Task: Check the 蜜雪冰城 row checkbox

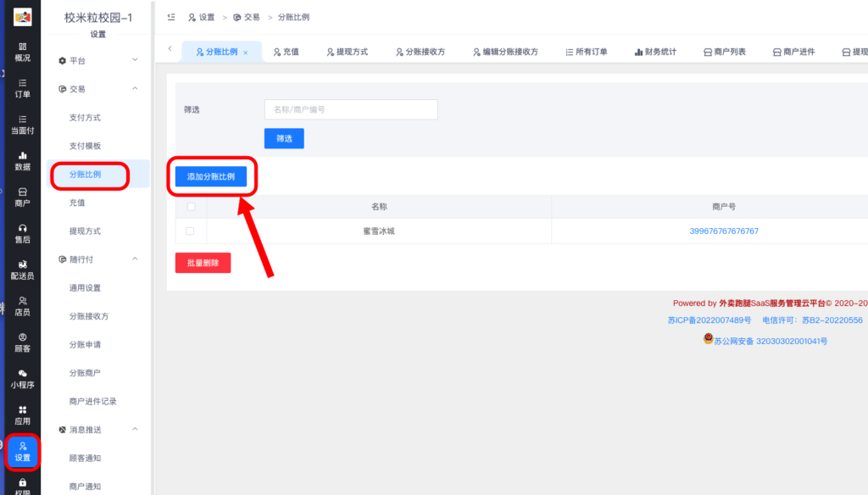Action: pyautogui.click(x=190, y=229)
